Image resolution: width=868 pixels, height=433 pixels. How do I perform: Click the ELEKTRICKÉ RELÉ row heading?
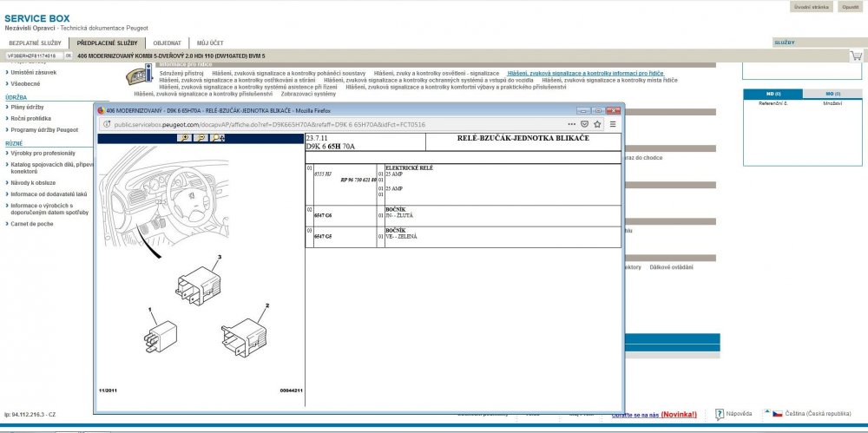point(409,167)
